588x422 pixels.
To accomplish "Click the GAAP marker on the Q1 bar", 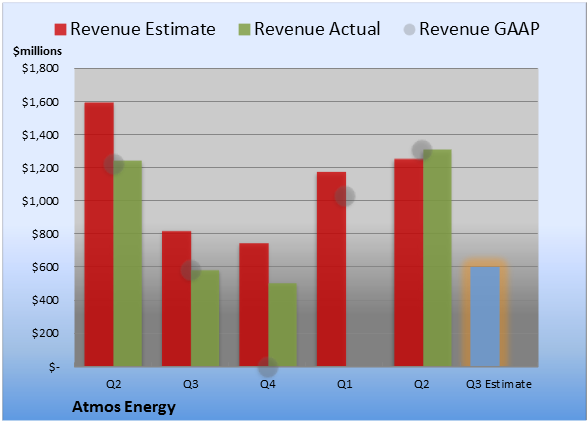I will [345, 196].
